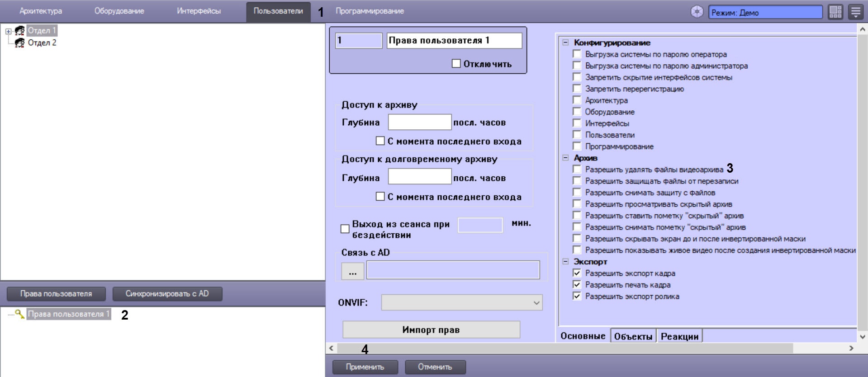
Task: Click the key icon for Права пользователя 1
Action: click(x=20, y=314)
